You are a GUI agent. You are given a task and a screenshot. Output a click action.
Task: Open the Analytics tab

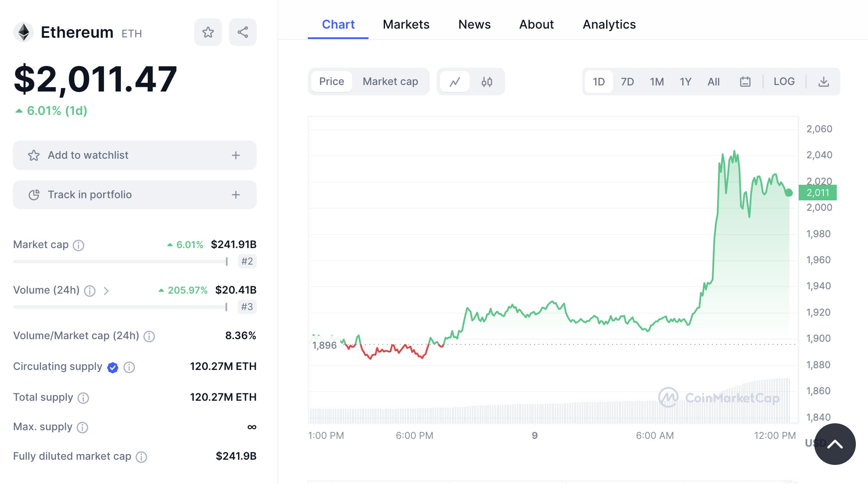(609, 25)
